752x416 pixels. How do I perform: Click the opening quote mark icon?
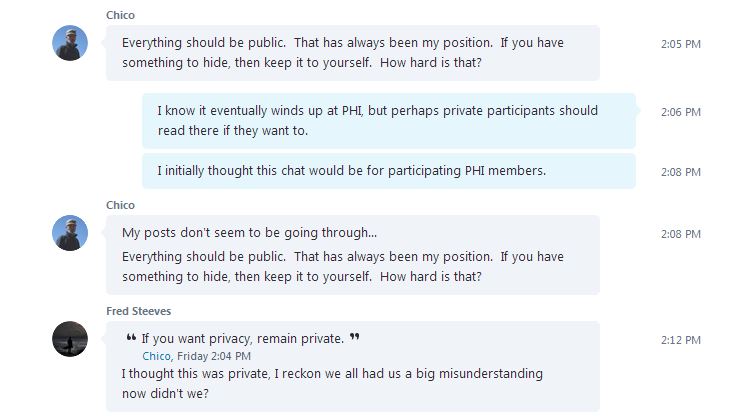[131, 337]
